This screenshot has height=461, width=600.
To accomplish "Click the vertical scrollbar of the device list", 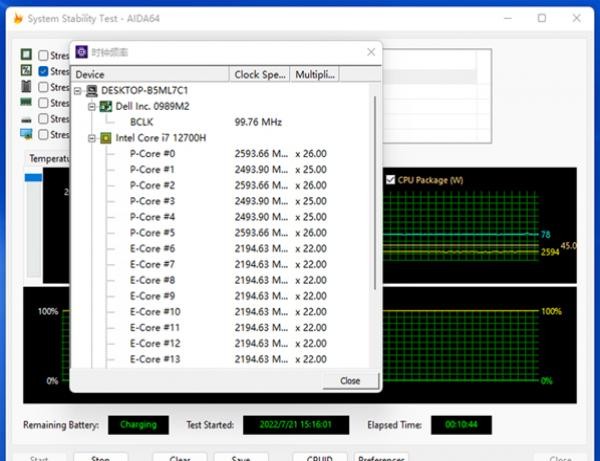I will pyautogui.click(x=375, y=200).
